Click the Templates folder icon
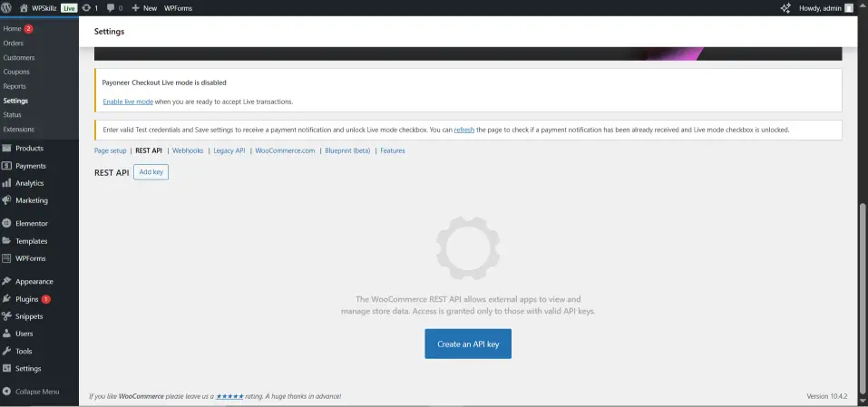 click(x=6, y=241)
